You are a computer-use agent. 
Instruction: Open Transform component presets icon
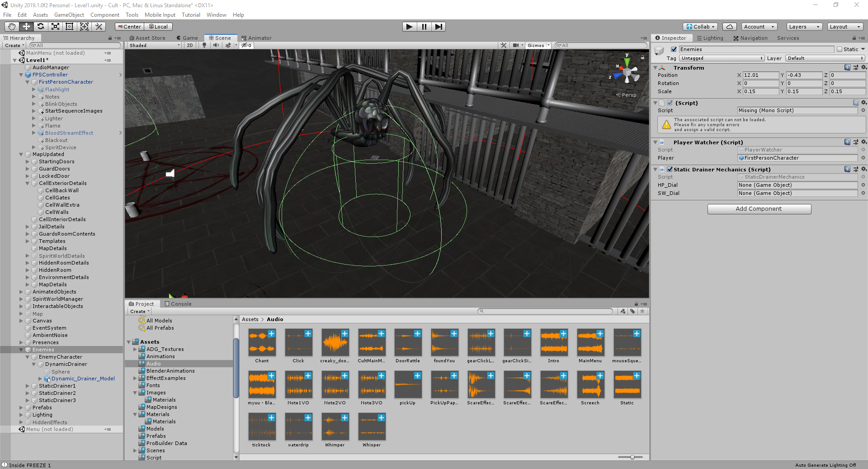tap(856, 67)
